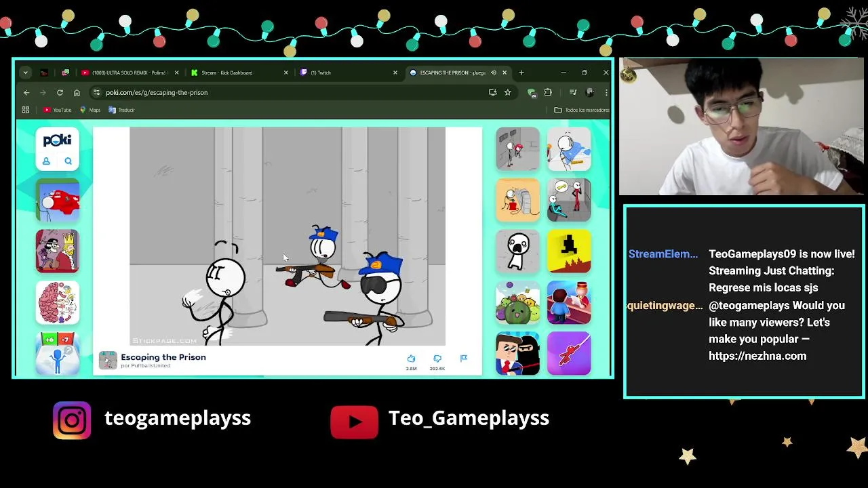Click the StreamElements chat username
This screenshot has width=868, height=488.
pos(663,254)
